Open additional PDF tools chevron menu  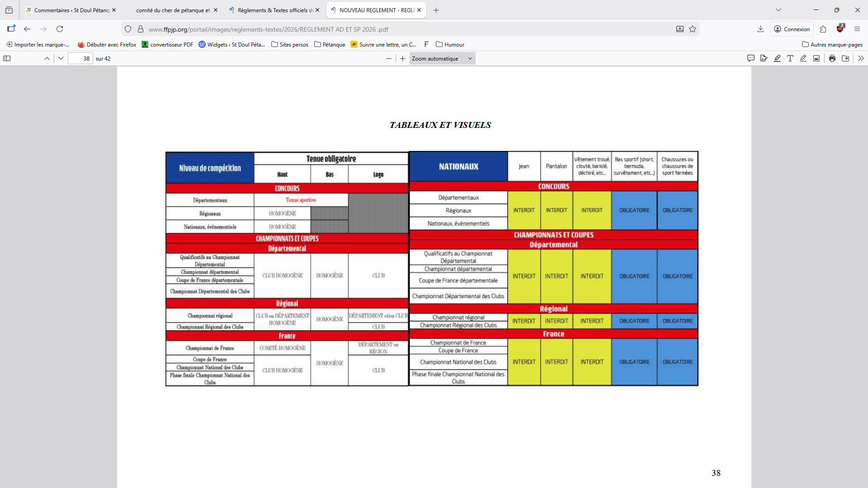tap(861, 58)
